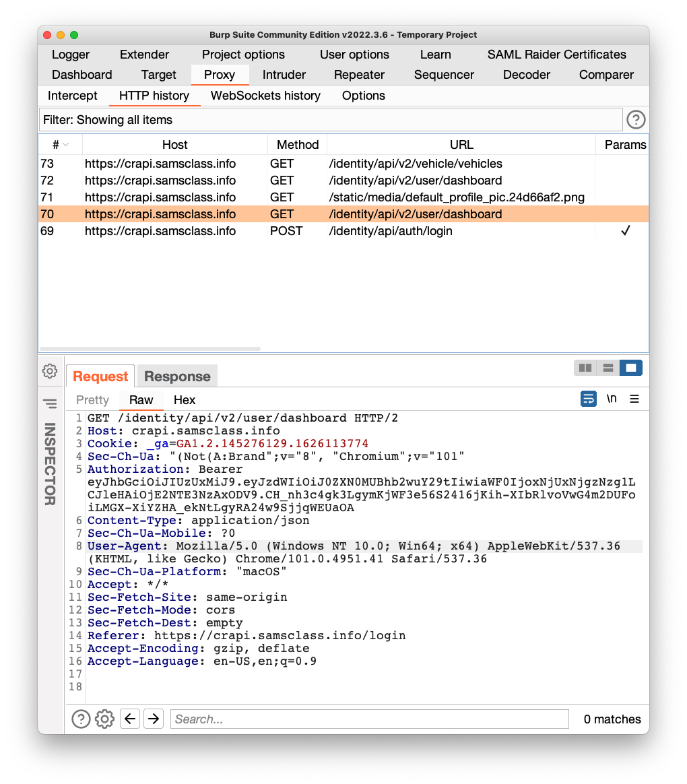Switch to the Hex view
The image size is (687, 784).
click(185, 400)
